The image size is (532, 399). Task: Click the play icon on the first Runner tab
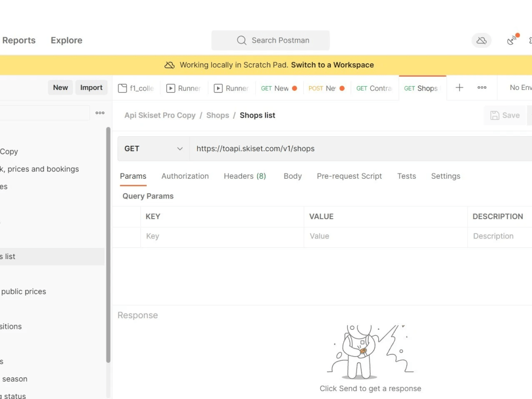click(171, 88)
